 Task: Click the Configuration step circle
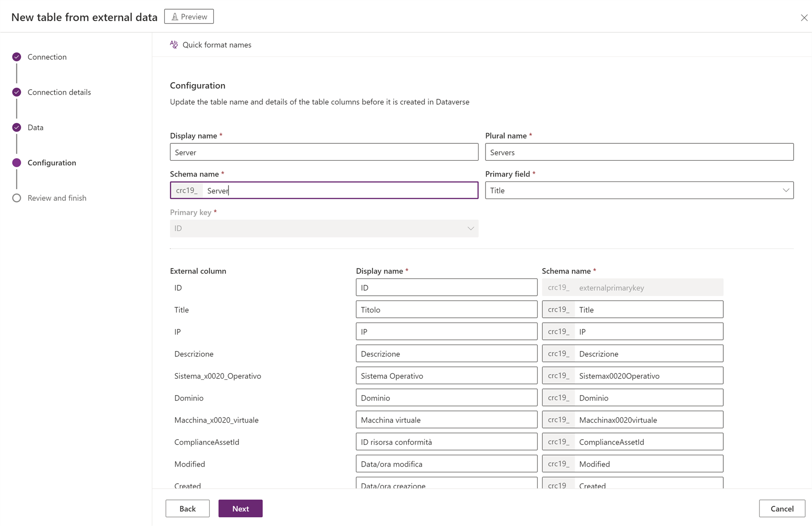pos(17,163)
